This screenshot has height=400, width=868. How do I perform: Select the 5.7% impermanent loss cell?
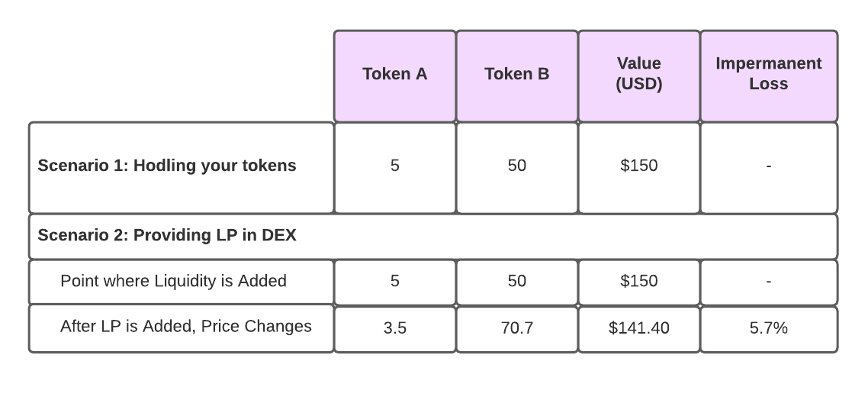coord(769,329)
